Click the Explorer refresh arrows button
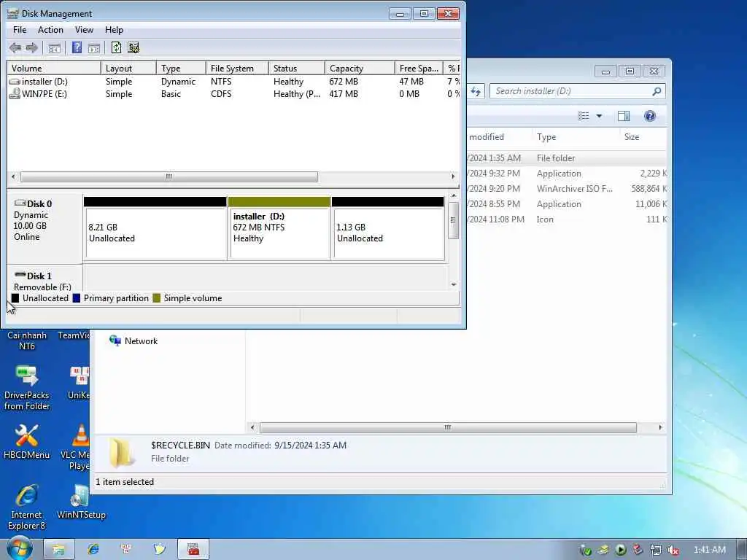747x560 pixels. click(476, 91)
